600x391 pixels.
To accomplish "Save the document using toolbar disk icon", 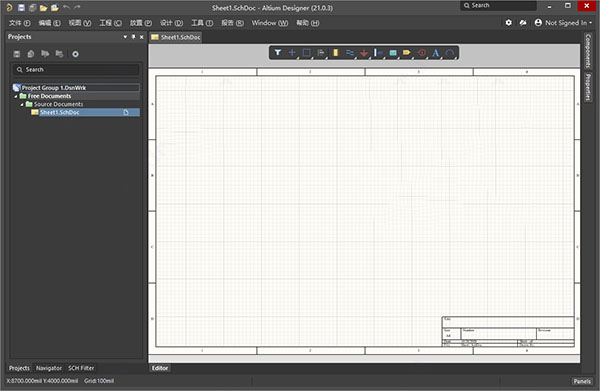I will [x=21, y=7].
